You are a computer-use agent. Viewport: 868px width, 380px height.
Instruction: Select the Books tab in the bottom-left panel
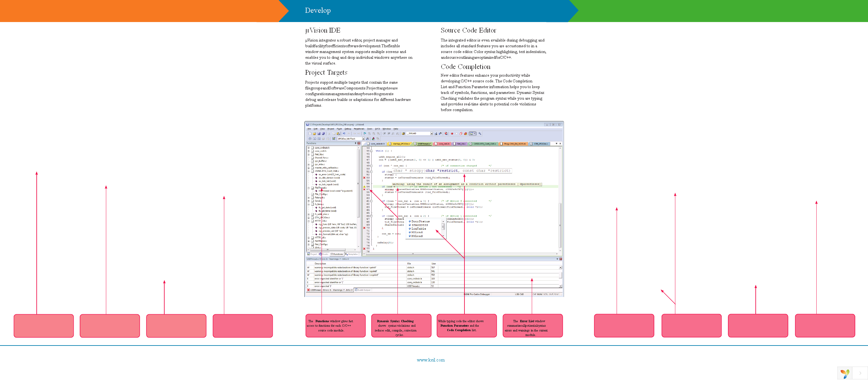[x=324, y=254]
